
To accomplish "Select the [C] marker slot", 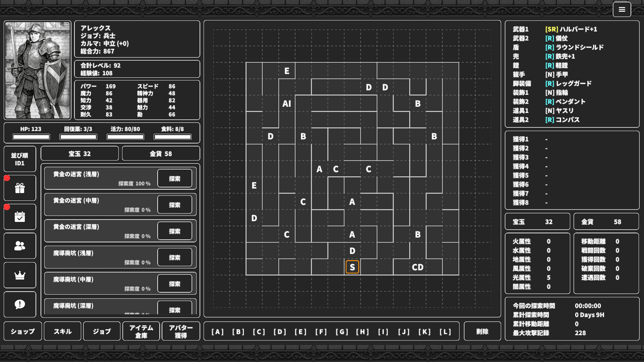I will tap(259, 331).
